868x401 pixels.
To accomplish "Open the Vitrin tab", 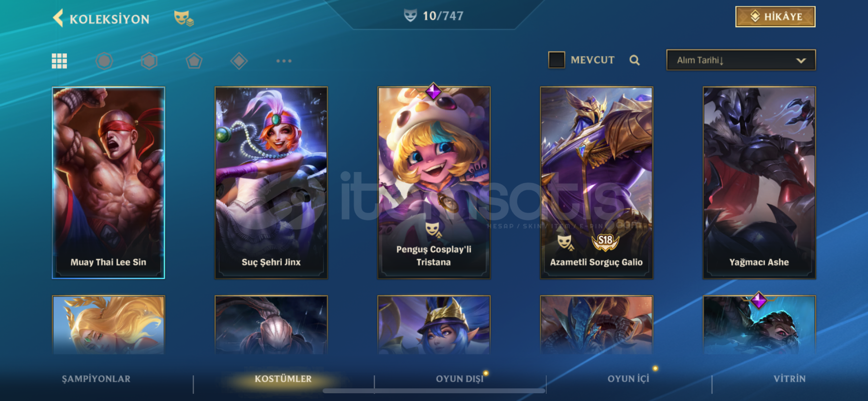I will 790,379.
